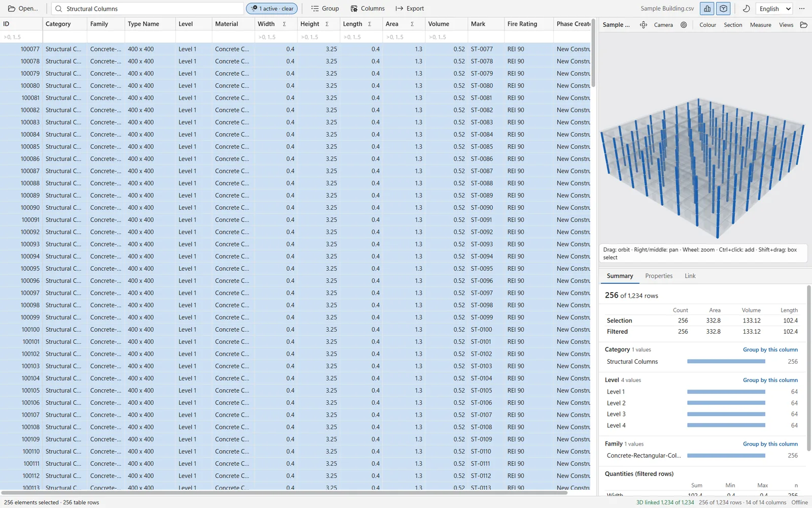Open the Views menu
The image size is (812, 508).
click(786, 25)
